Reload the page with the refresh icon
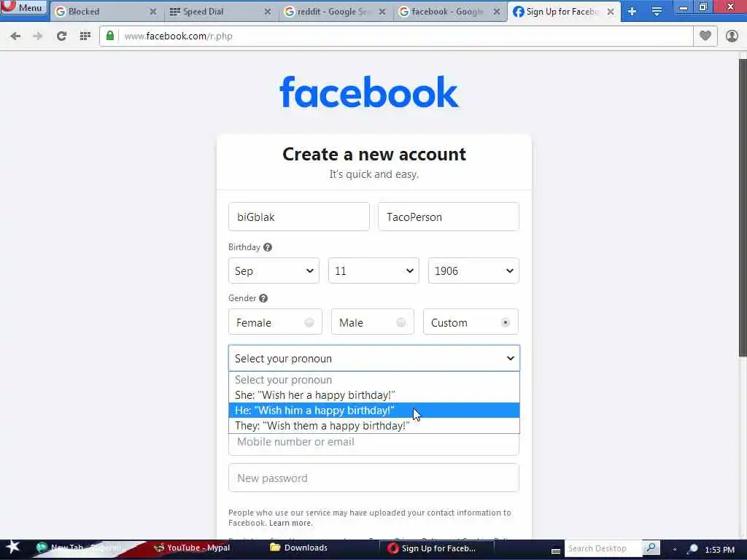 point(61,36)
